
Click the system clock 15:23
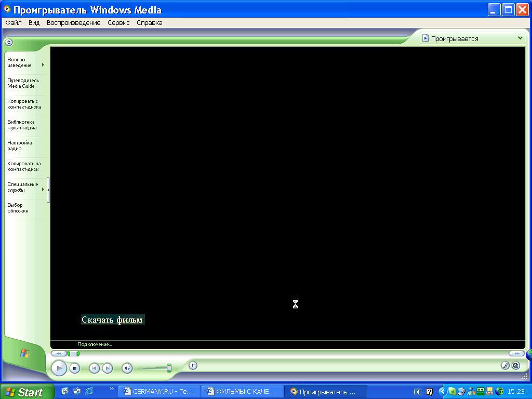516,392
